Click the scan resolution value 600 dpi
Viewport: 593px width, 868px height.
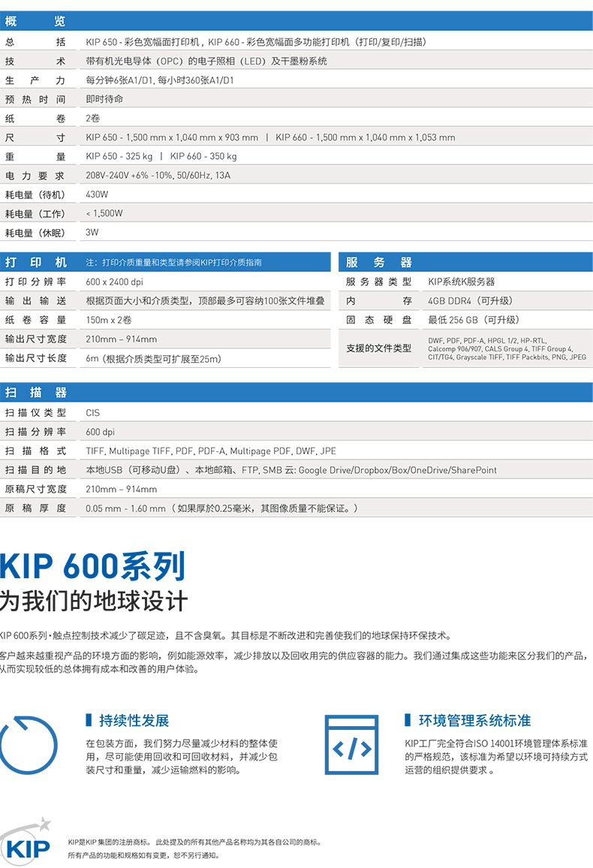100,432
